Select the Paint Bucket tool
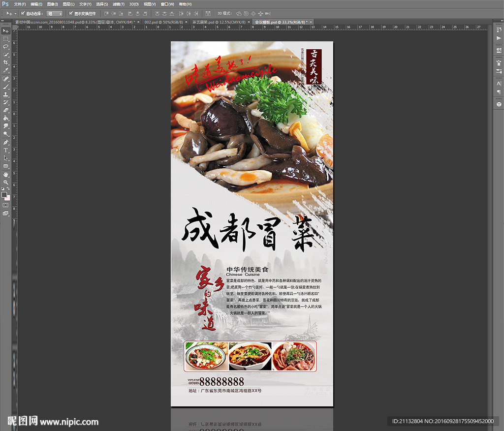The image size is (504, 431). (6, 118)
